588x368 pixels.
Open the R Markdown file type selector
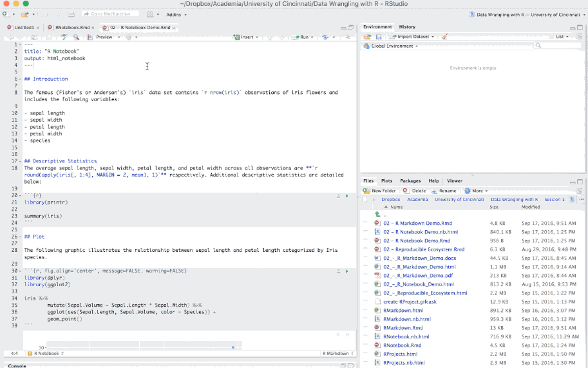click(338, 353)
